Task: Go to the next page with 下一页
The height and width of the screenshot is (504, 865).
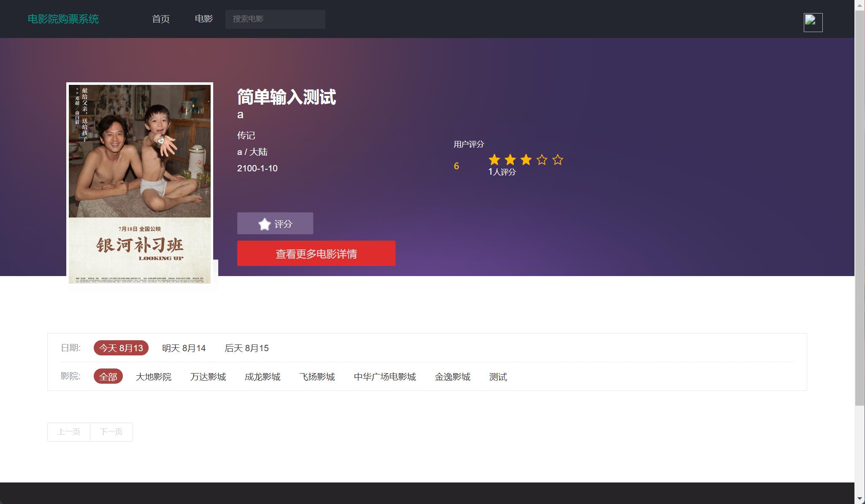Action: (x=111, y=431)
